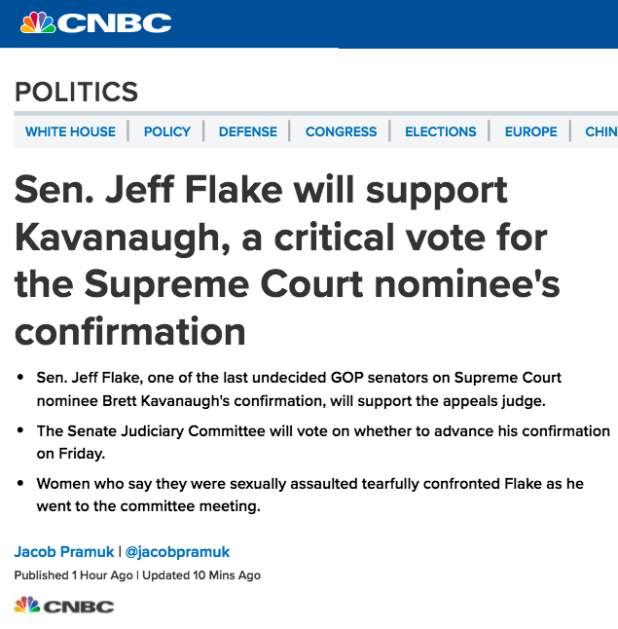Click the Senate Judiciary Committee bullet point
This screenshot has width=618, height=629.
click(322, 440)
